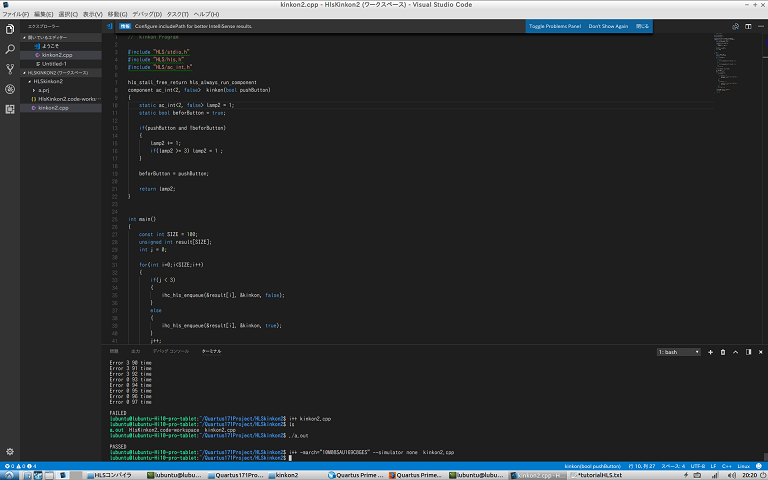Collapse the HLSKINKON2 workspace section
This screenshot has width=768, height=480.
(61, 72)
